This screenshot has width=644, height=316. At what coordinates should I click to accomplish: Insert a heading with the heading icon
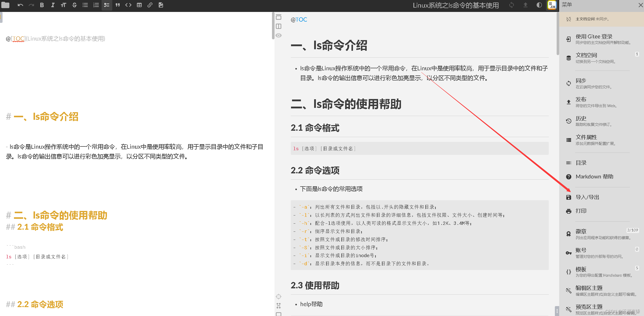pyautogui.click(x=63, y=5)
